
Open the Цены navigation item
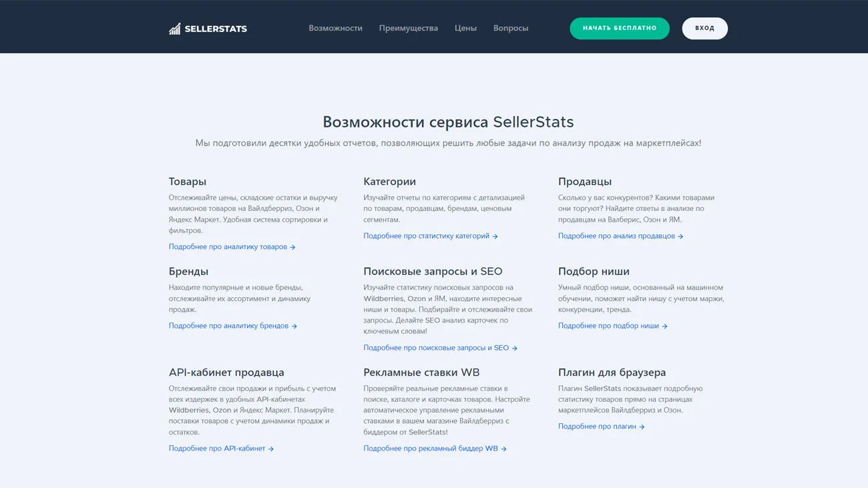[465, 28]
